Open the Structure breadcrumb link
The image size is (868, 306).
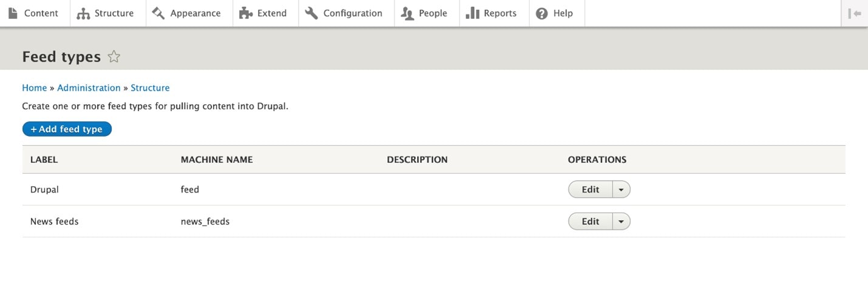pos(150,88)
